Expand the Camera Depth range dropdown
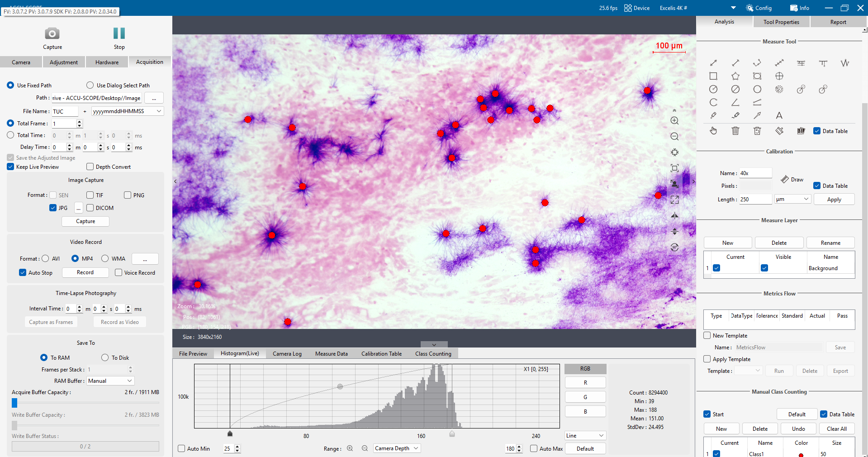868x457 pixels. coord(397,448)
